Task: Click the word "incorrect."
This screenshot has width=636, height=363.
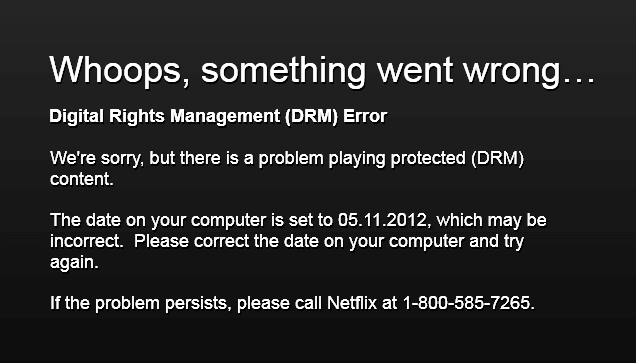Action: (86, 241)
